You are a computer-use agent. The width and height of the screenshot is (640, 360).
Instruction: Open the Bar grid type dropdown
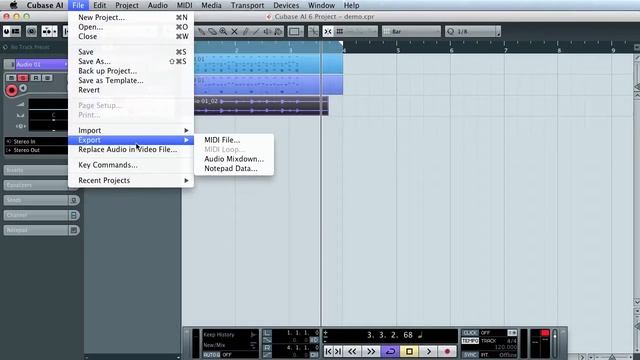click(x=411, y=31)
